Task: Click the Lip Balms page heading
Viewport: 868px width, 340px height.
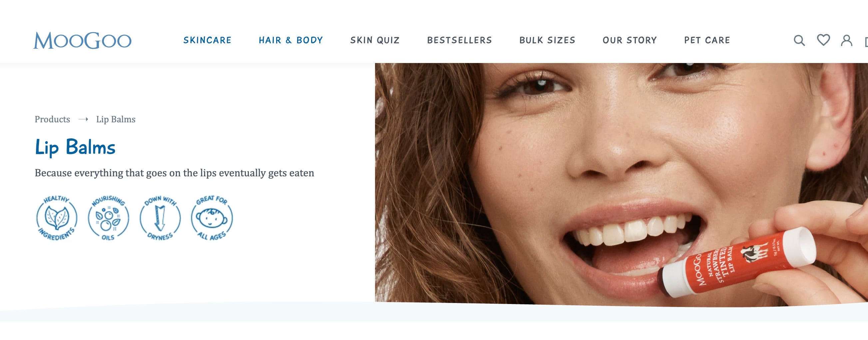Action: [75, 147]
